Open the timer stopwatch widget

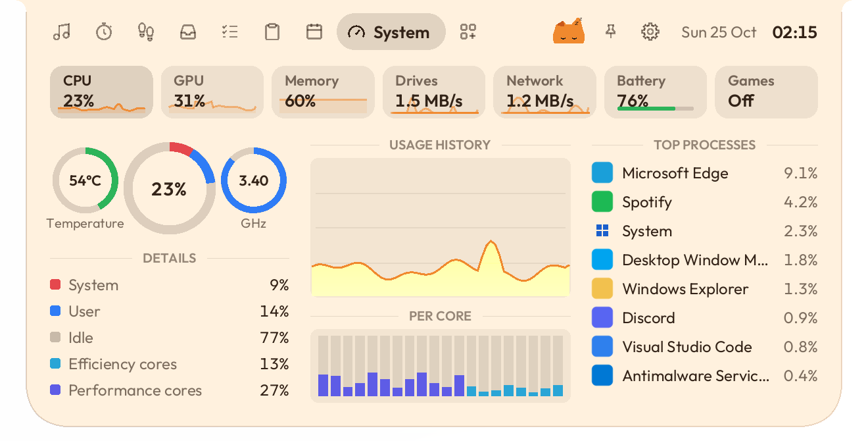[x=104, y=32]
